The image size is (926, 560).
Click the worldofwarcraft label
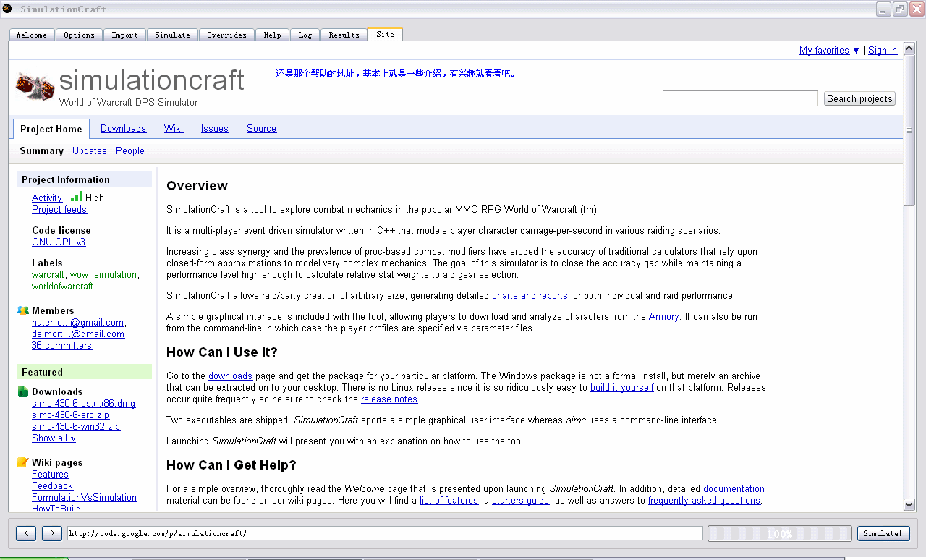click(x=62, y=286)
